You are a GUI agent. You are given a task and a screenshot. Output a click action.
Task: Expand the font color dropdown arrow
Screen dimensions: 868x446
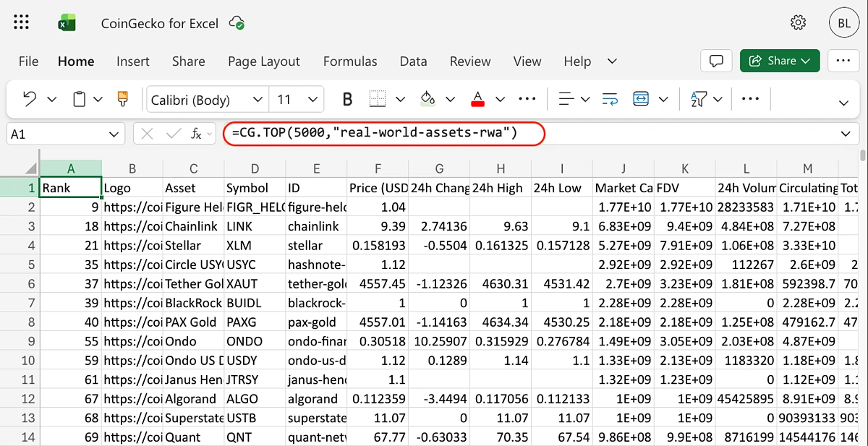(500, 99)
